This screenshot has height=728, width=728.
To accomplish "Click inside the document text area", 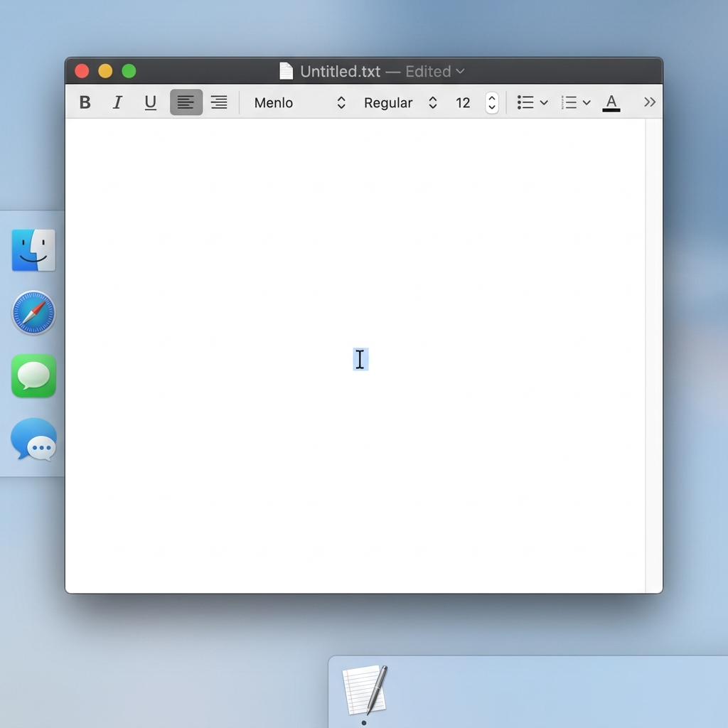I will click(355, 355).
